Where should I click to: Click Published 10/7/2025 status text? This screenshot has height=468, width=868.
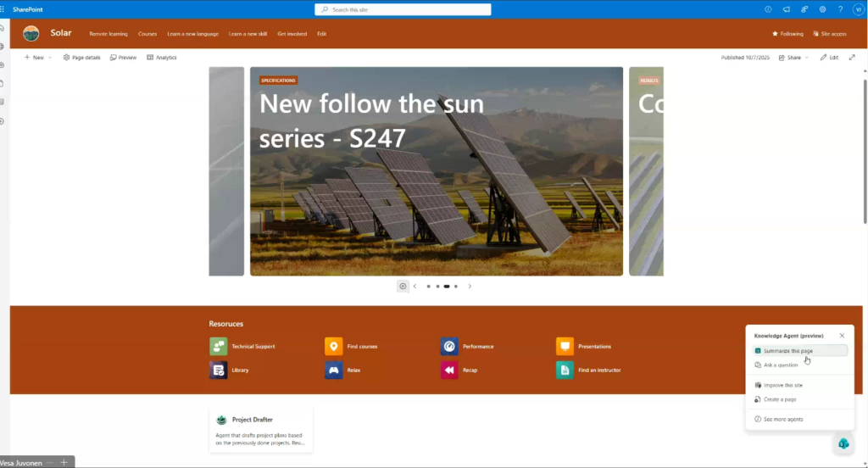[745, 57]
